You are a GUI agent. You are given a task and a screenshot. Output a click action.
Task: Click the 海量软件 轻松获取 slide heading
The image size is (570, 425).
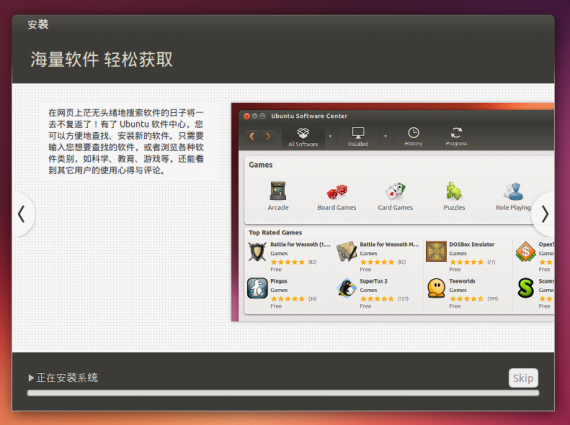101,59
